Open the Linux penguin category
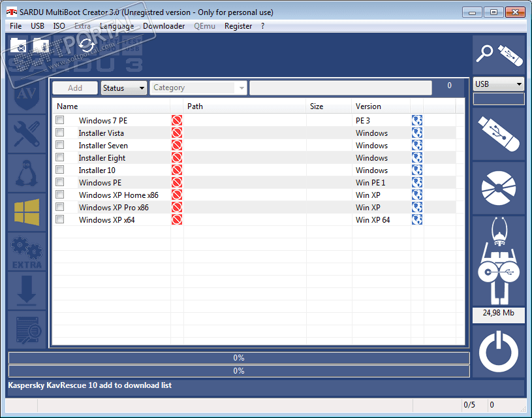The width and height of the screenshot is (532, 418). tap(27, 173)
